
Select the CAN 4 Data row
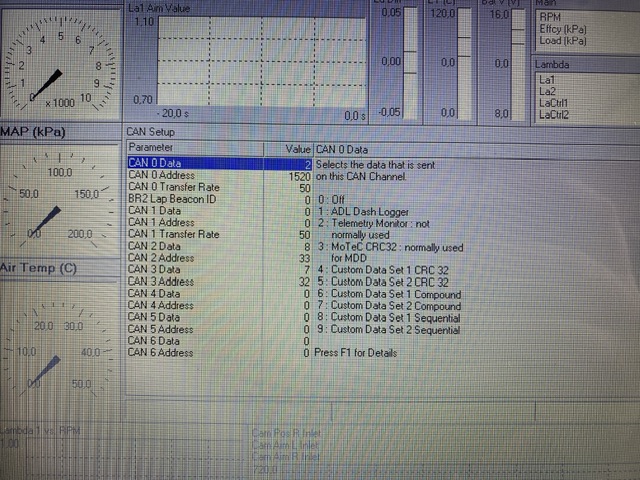point(220,294)
